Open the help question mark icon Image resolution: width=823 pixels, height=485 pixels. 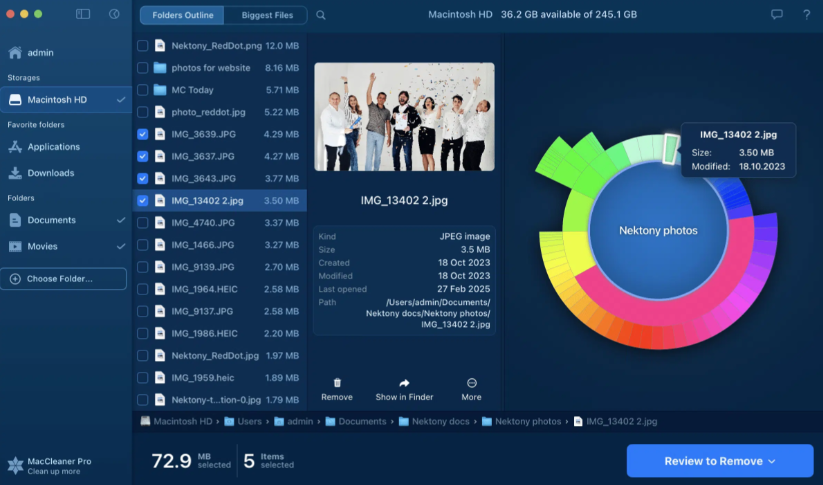click(806, 15)
